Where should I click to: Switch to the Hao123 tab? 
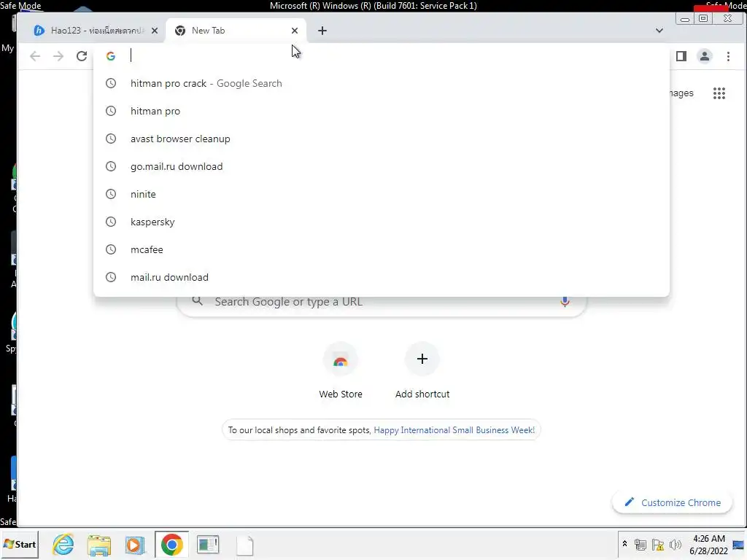(x=91, y=31)
